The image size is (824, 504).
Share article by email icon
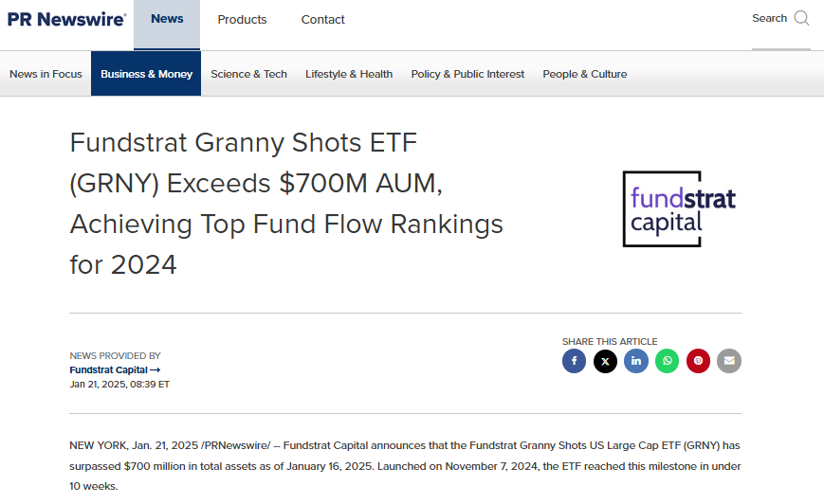[729, 361]
